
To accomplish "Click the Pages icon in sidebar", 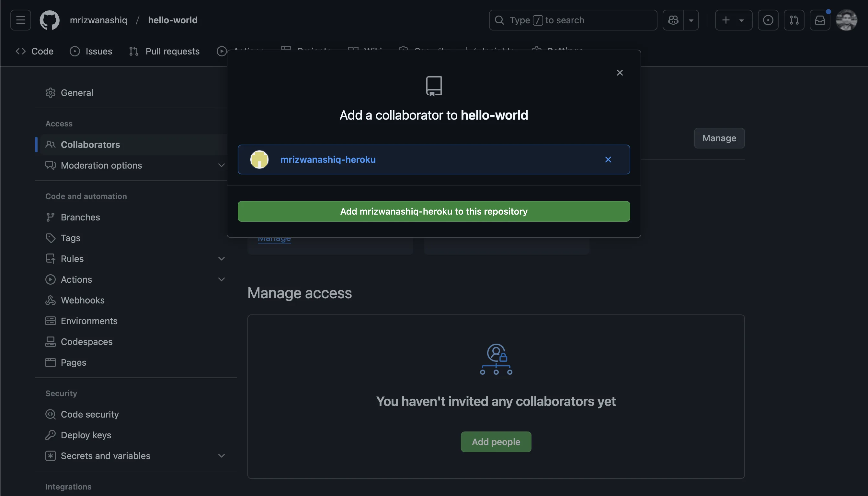I will click(x=50, y=362).
